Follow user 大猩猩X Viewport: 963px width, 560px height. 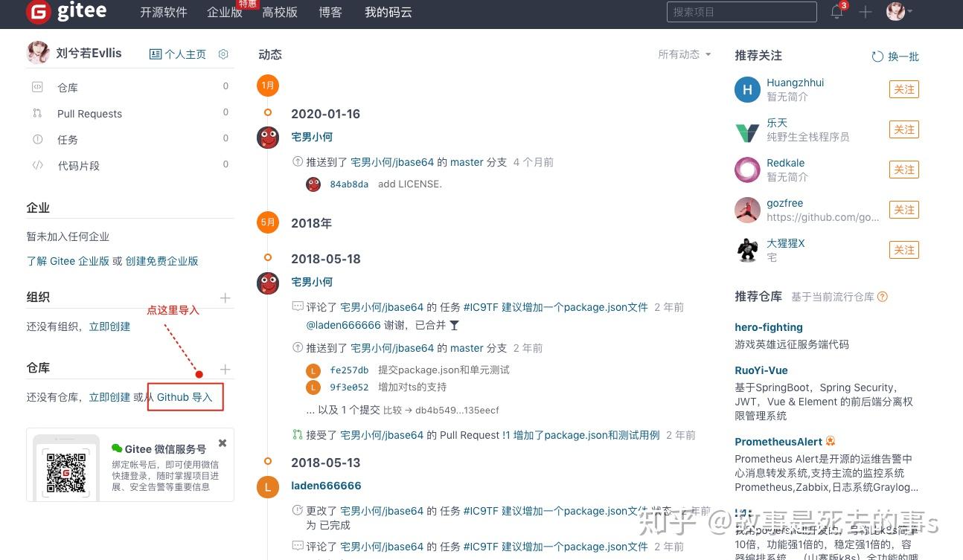point(904,250)
